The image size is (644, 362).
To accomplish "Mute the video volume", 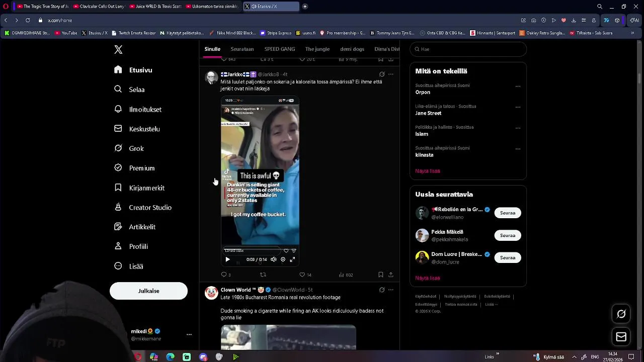I will point(273,259).
